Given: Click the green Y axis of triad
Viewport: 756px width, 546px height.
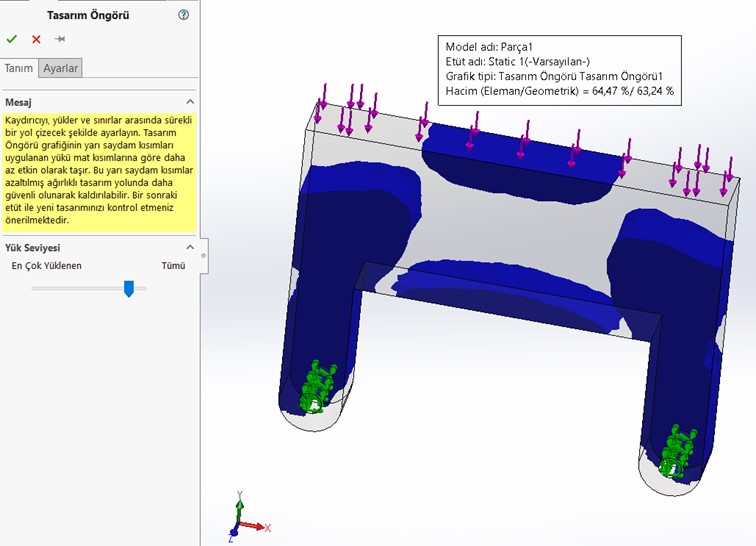Looking at the screenshot, I should click(239, 506).
